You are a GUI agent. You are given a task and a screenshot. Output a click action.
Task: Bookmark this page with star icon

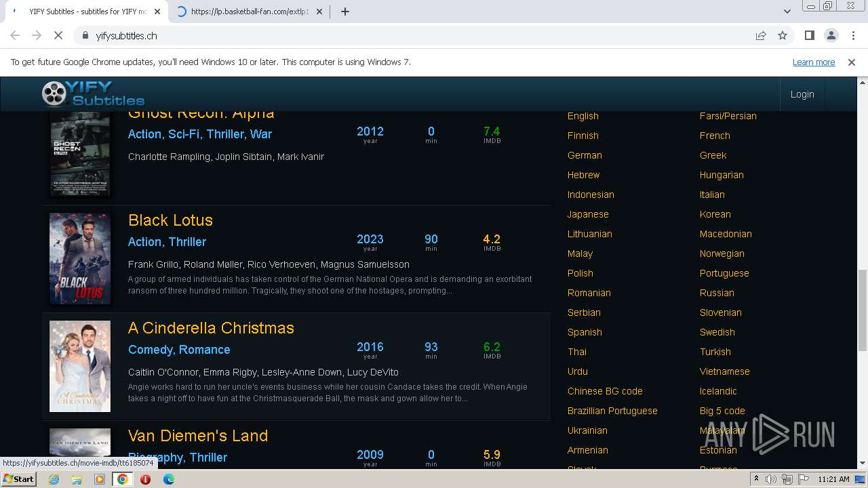[x=783, y=35]
